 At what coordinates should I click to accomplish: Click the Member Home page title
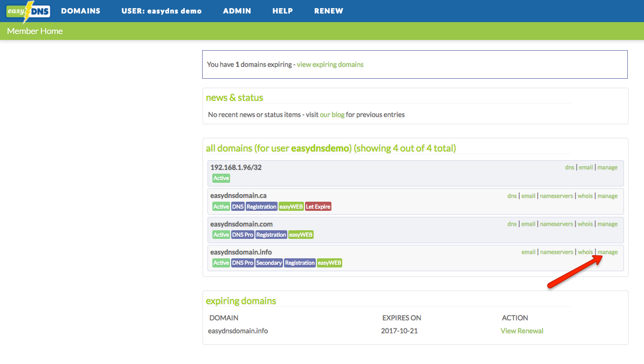pyautogui.click(x=35, y=31)
